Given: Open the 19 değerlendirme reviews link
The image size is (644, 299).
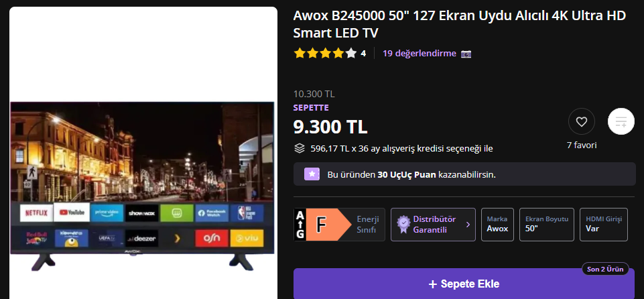Looking at the screenshot, I should click(x=420, y=54).
